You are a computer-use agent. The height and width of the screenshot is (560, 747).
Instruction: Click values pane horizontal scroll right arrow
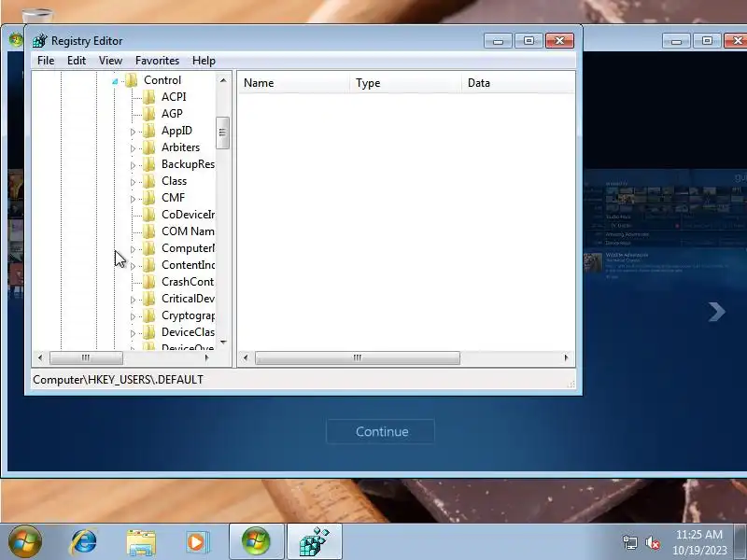[x=566, y=357]
